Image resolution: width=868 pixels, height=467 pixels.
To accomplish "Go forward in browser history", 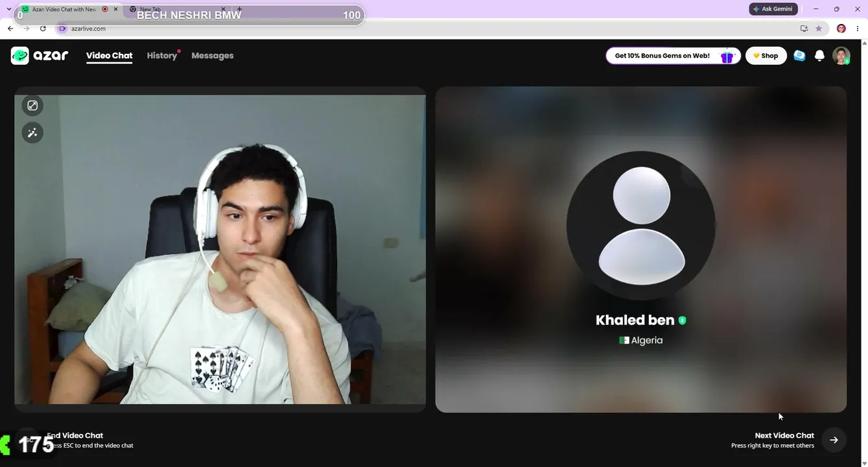I will [x=27, y=29].
